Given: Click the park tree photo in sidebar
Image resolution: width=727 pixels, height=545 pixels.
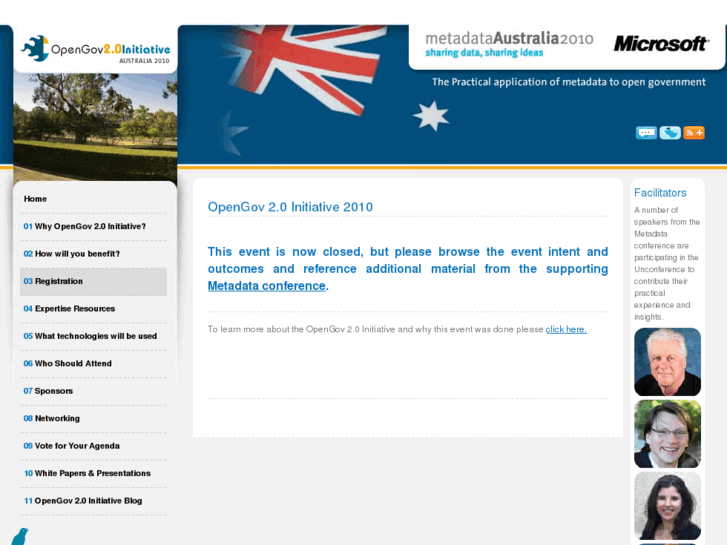Looking at the screenshot, I should coord(95,127).
